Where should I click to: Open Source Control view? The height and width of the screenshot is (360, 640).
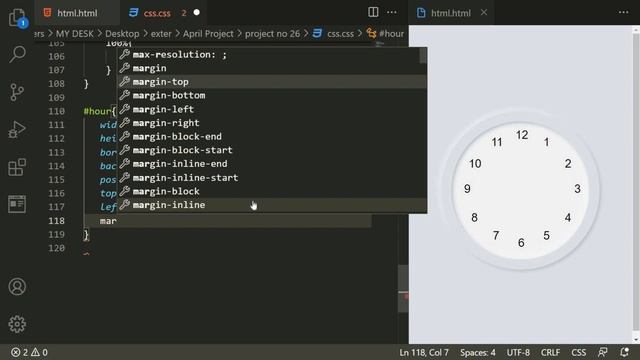tap(17, 92)
